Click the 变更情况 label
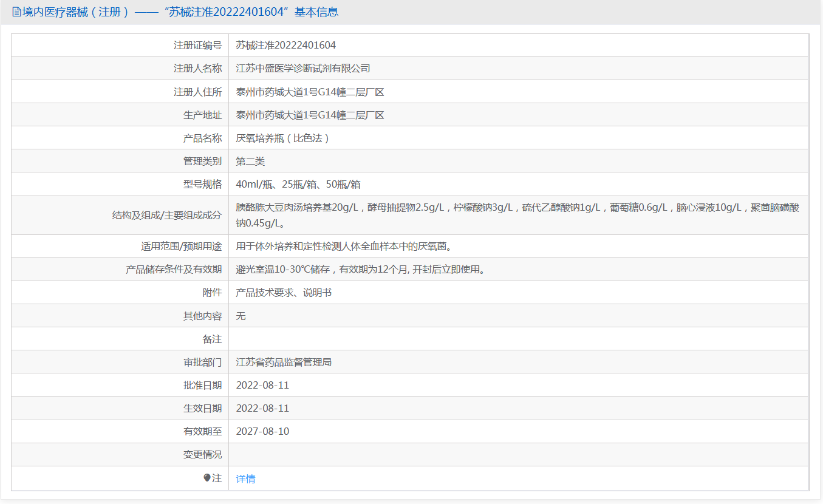The image size is (823, 504). 203,454
